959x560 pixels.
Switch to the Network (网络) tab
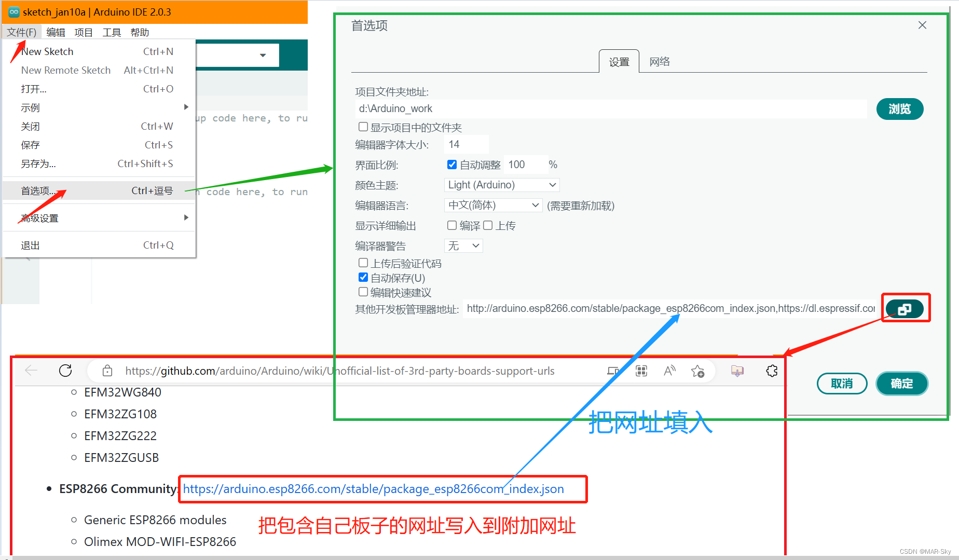(x=660, y=62)
